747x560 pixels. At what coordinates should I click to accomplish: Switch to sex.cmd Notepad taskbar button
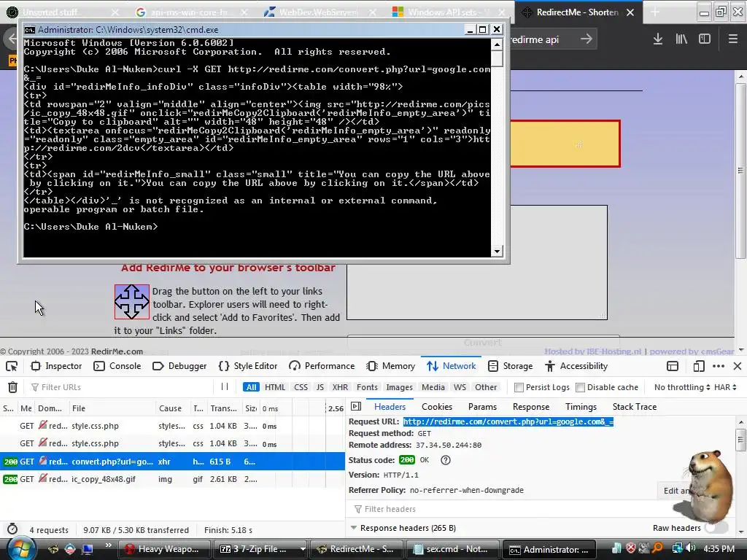[452, 549]
